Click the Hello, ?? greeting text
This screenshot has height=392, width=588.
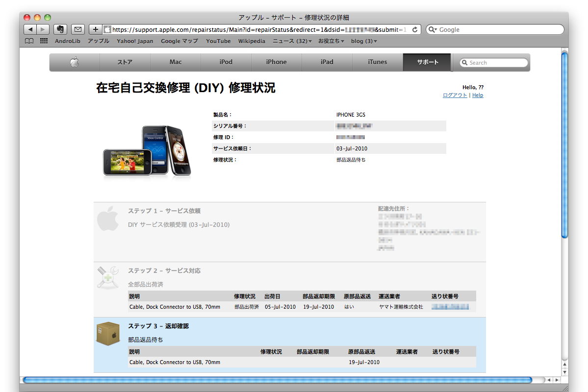click(473, 87)
